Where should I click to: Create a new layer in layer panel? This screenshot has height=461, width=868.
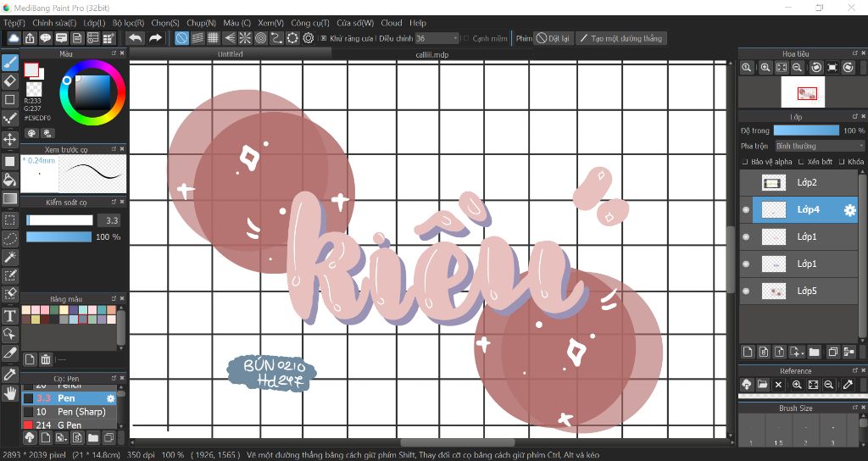748,352
